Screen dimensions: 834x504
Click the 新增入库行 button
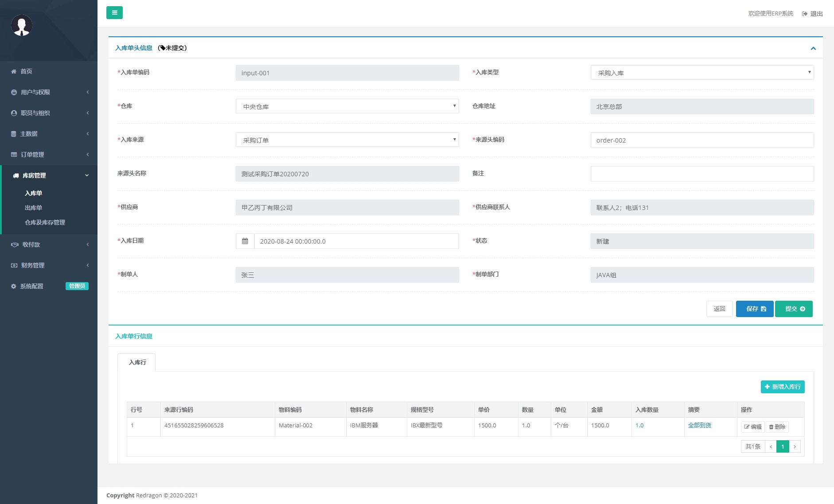tap(783, 387)
